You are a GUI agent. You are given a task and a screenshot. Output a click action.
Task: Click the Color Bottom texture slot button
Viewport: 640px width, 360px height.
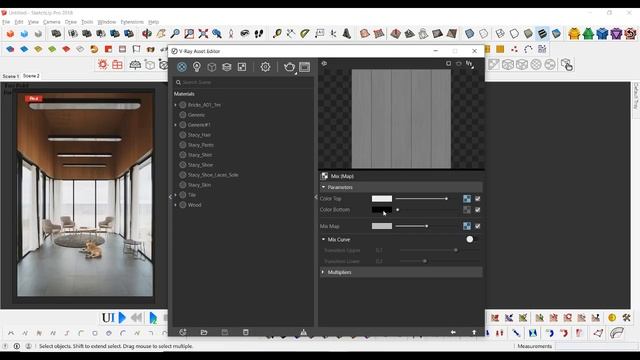467,210
